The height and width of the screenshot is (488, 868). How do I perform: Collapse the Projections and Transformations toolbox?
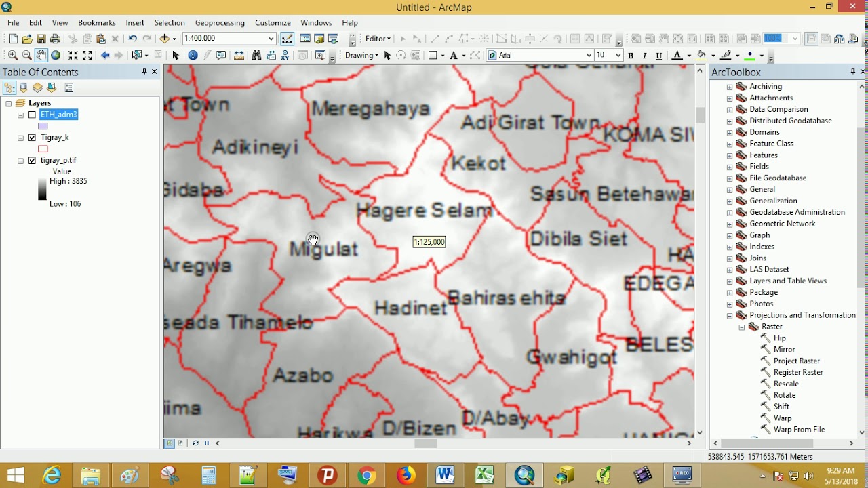[x=730, y=316]
